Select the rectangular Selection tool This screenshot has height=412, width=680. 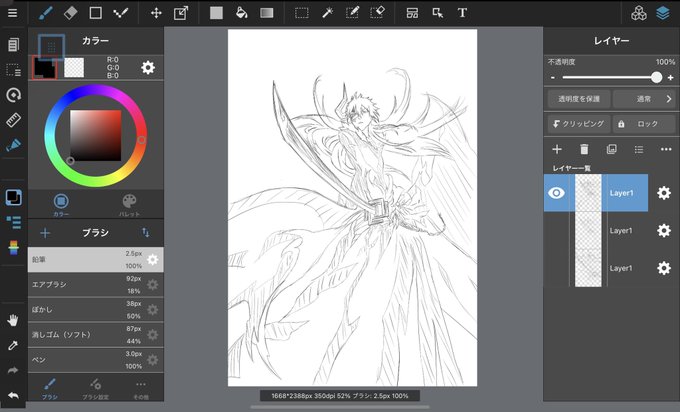pyautogui.click(x=302, y=13)
